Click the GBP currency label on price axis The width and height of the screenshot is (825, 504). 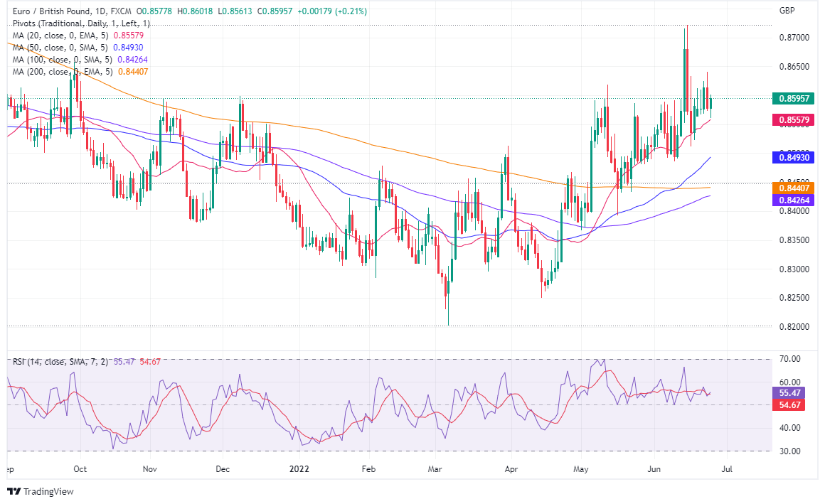[787, 11]
